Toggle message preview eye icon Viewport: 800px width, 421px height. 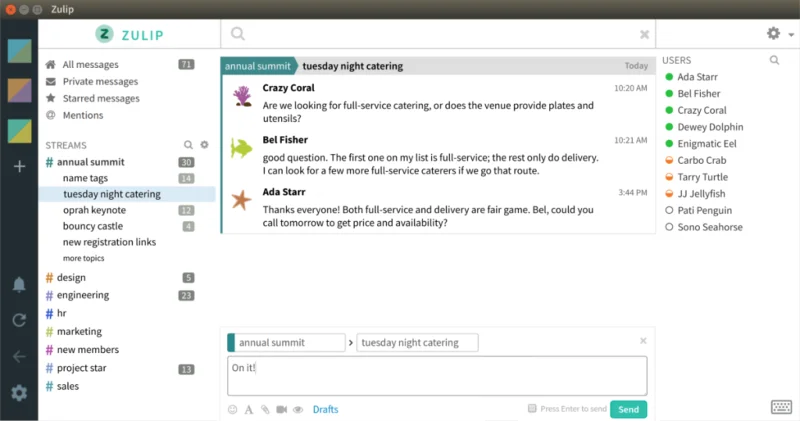pyautogui.click(x=298, y=409)
